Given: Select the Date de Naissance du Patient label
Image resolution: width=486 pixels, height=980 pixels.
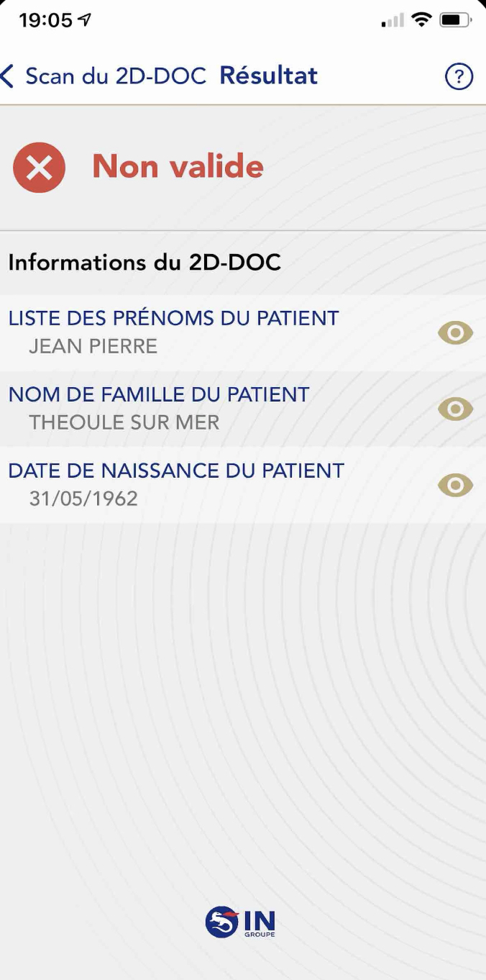Looking at the screenshot, I should tap(176, 471).
